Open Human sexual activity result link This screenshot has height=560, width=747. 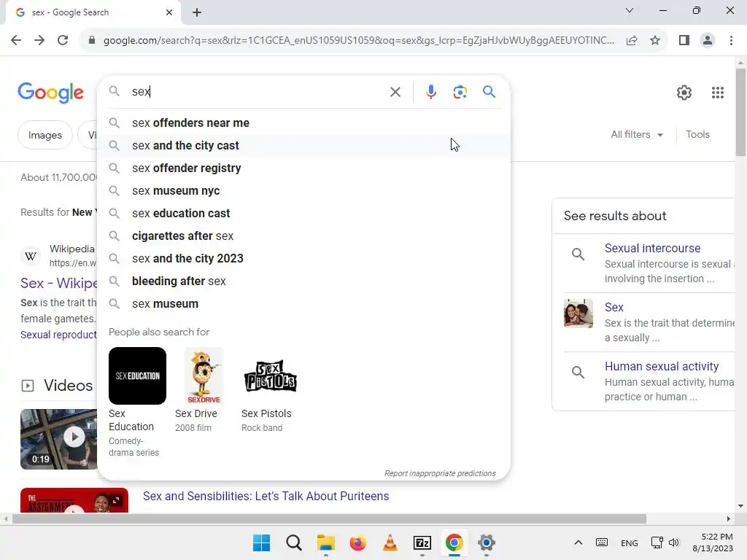coord(661,366)
